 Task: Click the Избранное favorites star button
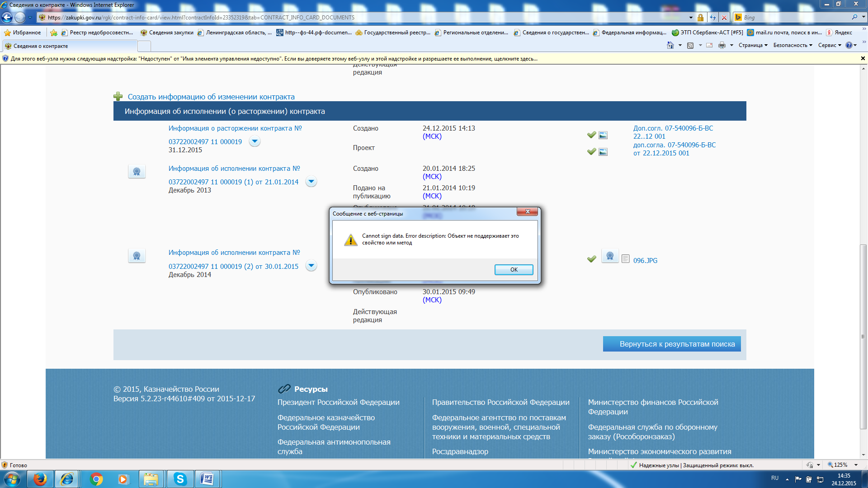pos(22,33)
